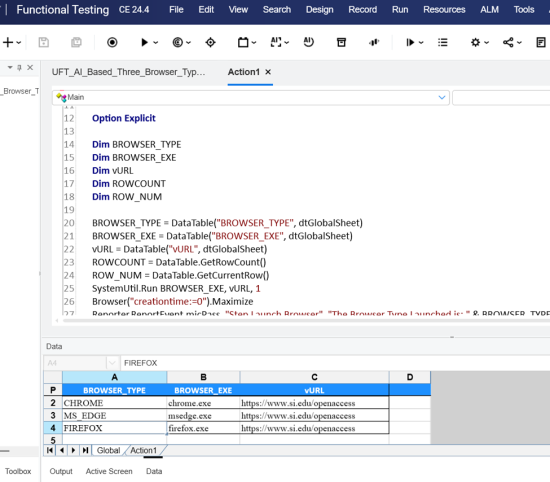Open the left panel options down-arrow
The height and width of the screenshot is (482, 550).
tap(10, 67)
